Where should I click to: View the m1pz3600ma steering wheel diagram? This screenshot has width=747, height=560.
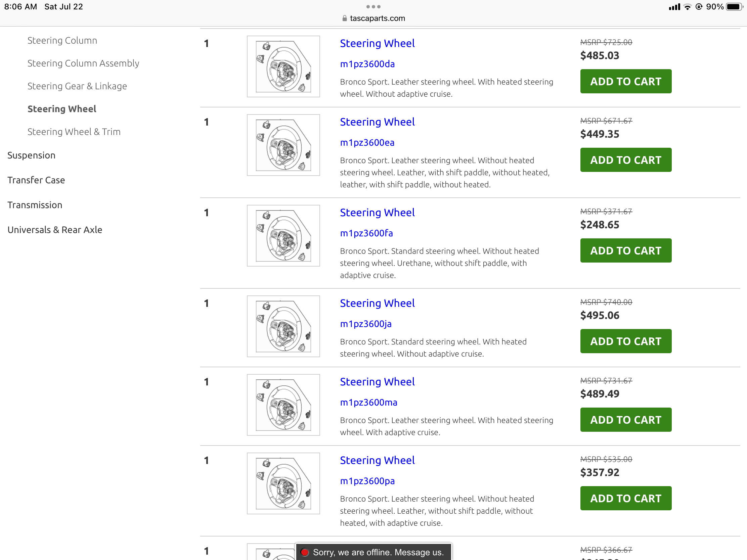[283, 405]
